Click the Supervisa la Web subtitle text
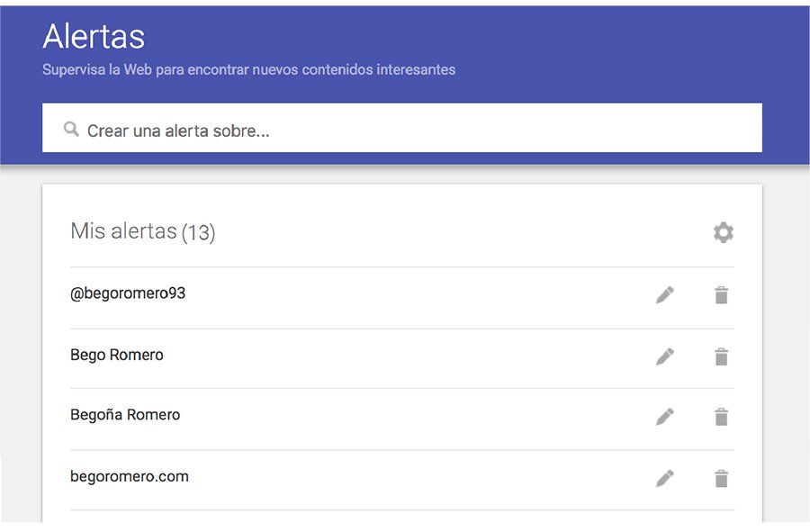The width and height of the screenshot is (810, 532). coord(248,69)
